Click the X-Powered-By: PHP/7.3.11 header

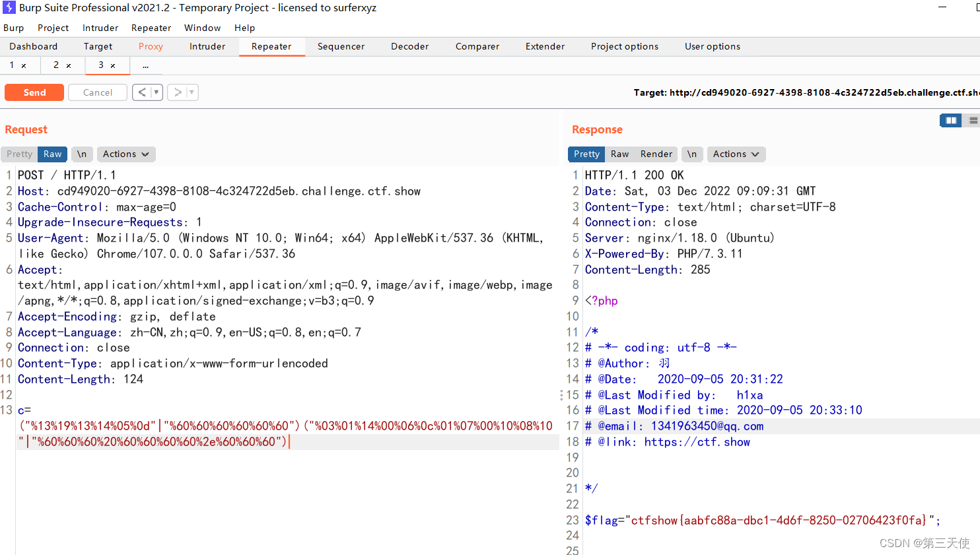(664, 254)
